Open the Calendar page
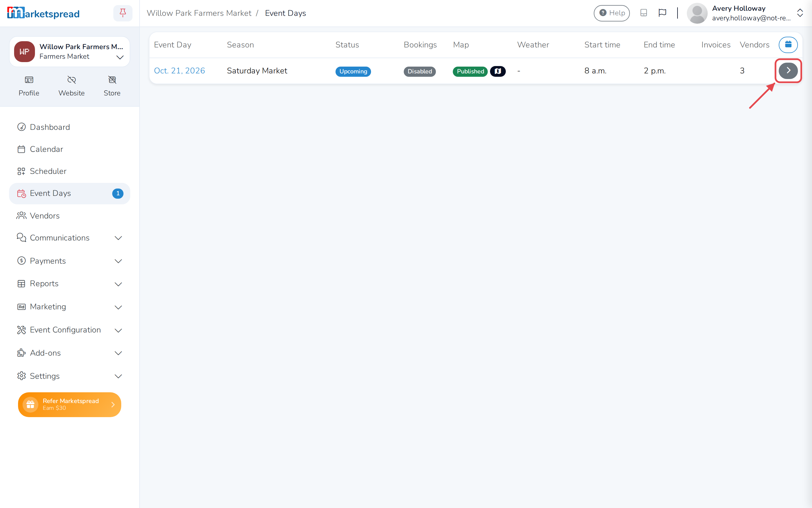 click(x=69, y=149)
